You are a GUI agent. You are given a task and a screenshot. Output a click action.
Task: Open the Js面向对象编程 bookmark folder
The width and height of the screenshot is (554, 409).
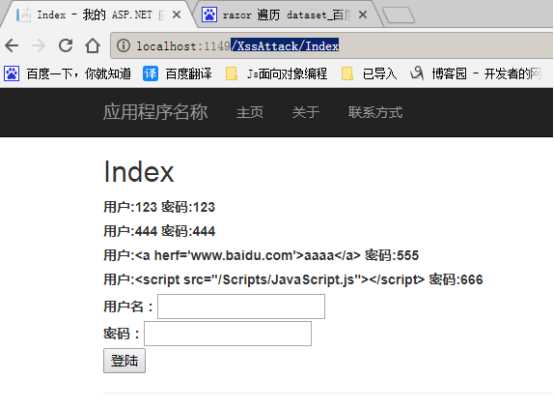click(276, 74)
